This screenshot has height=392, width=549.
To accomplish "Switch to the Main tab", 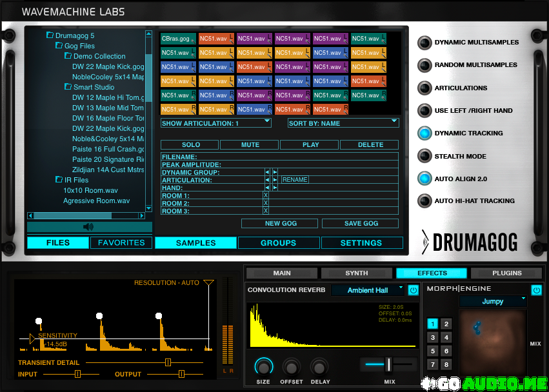I will (x=282, y=273).
